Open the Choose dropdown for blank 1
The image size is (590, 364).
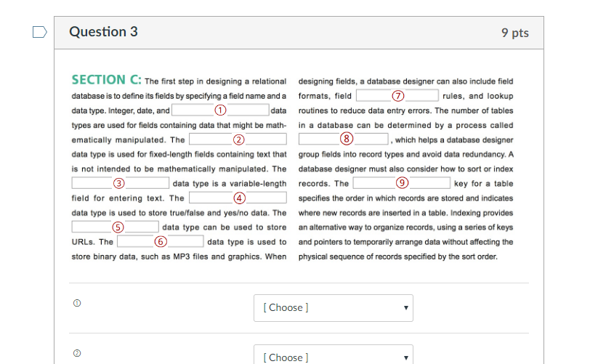pos(334,308)
